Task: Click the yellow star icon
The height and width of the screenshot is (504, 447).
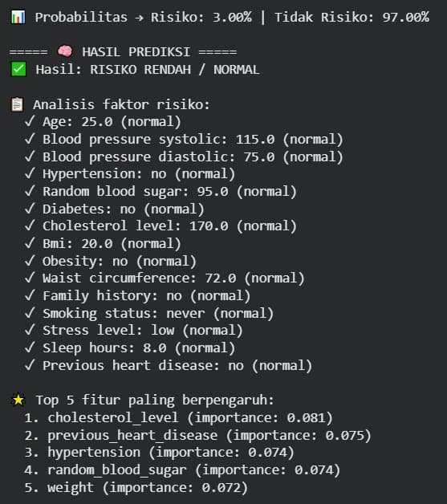Action: (18, 400)
